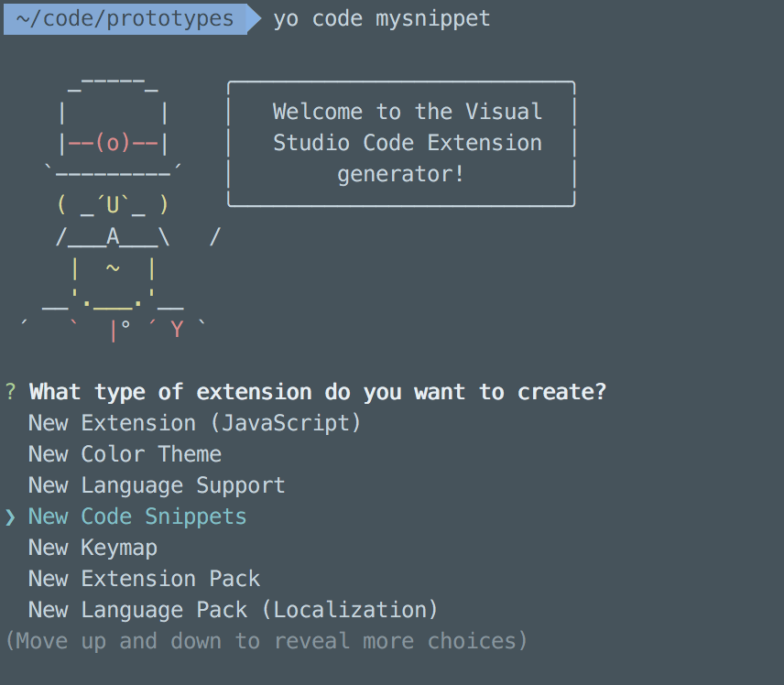Pick New Language Pack (Localization)
Image resolution: width=784 pixels, height=685 pixels.
pyautogui.click(x=233, y=610)
